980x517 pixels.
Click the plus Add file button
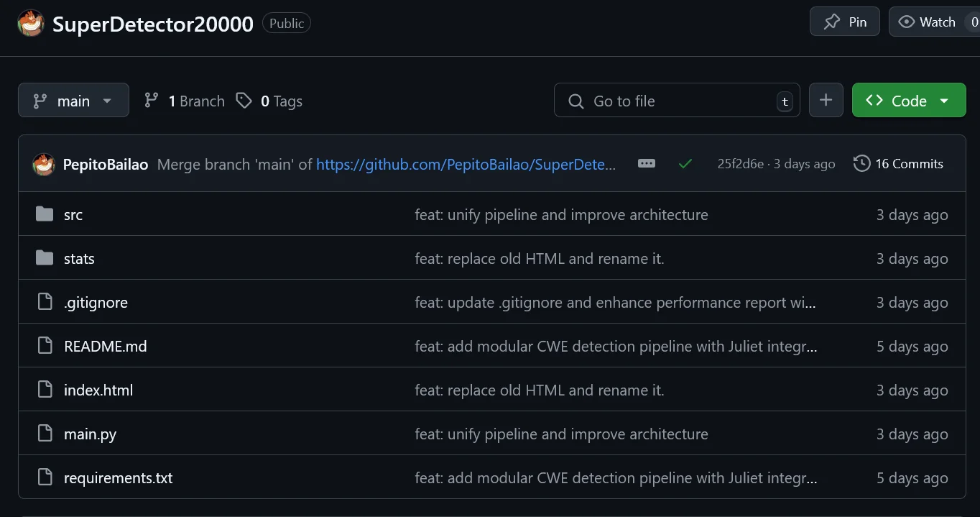(x=826, y=100)
